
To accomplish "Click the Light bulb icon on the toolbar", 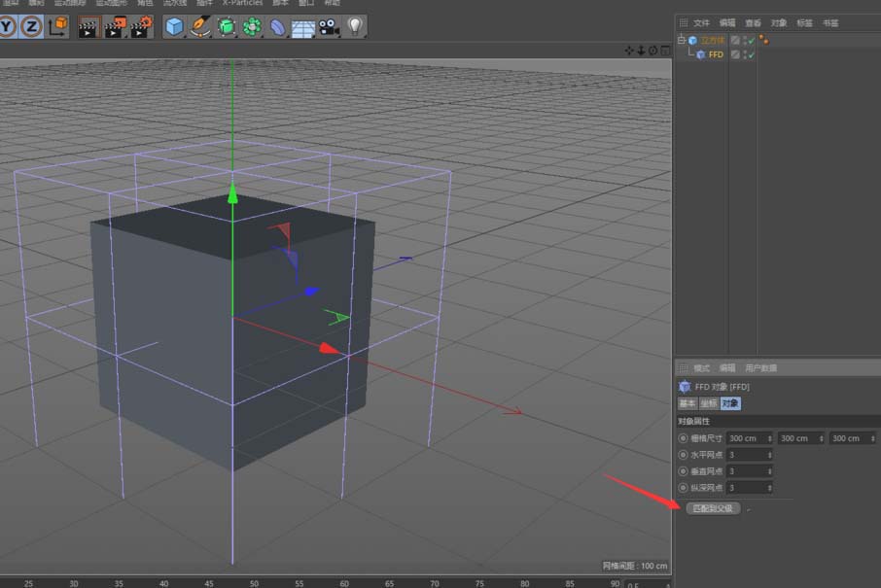I will (355, 26).
